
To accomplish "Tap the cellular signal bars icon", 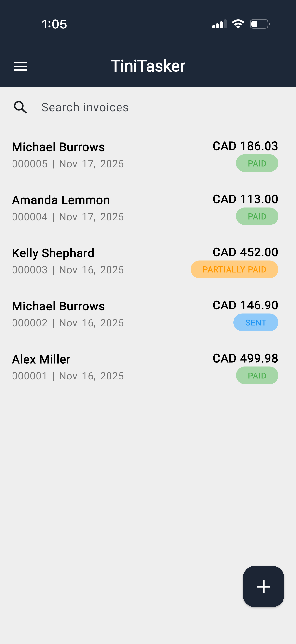I will 219,24.
